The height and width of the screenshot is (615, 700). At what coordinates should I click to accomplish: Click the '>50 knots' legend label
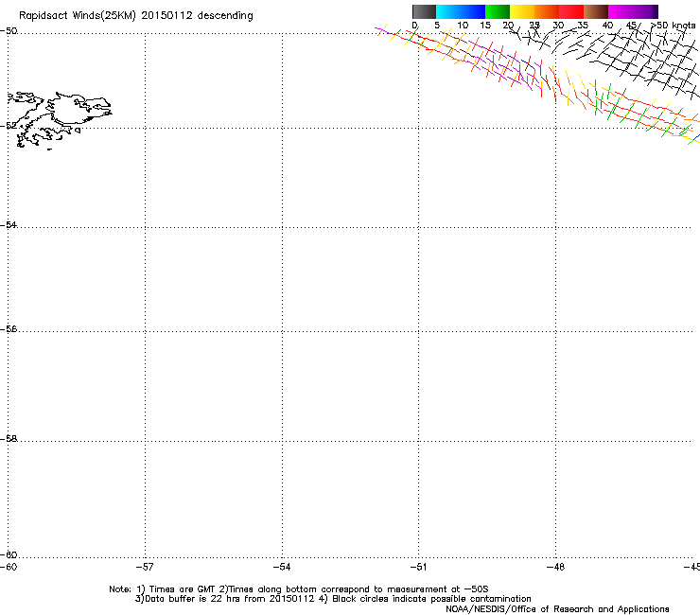coord(674,25)
